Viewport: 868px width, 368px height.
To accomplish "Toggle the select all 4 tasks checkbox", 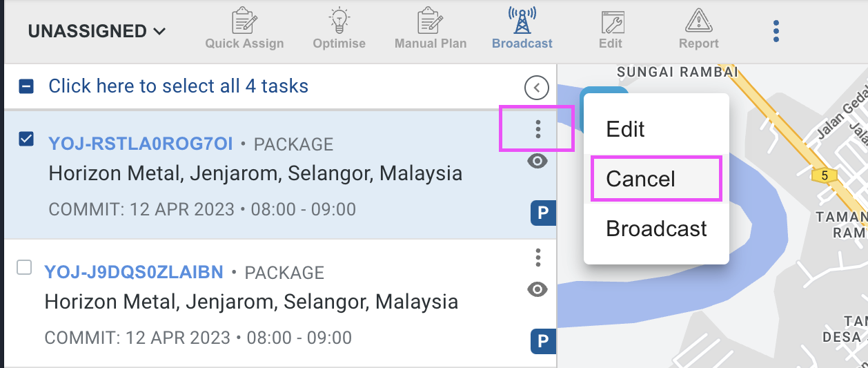I will 26,86.
